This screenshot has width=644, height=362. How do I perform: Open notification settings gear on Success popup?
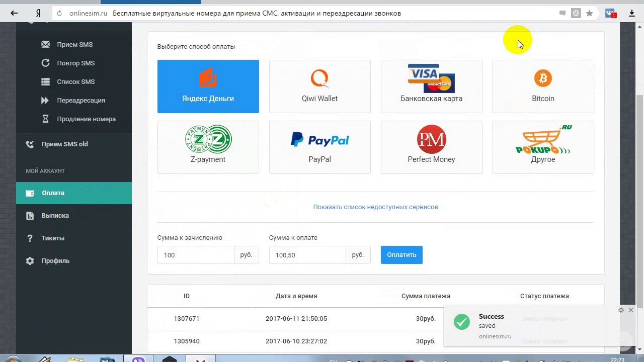tap(621, 310)
